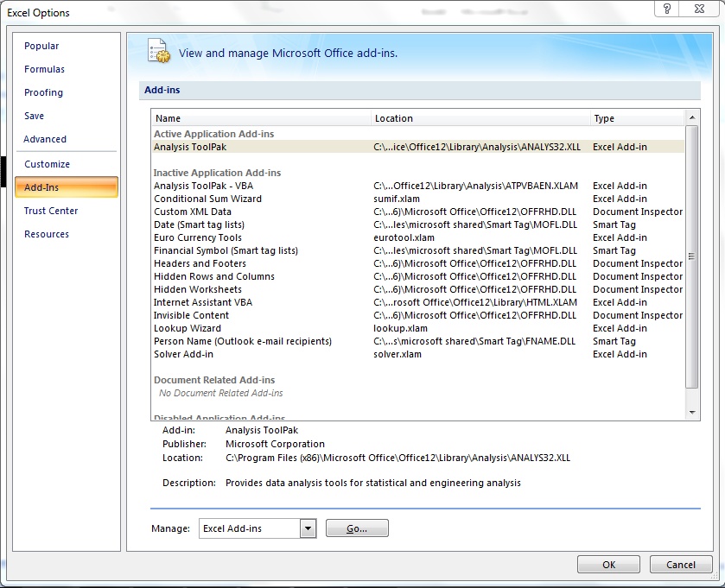Viewport: 725px width, 588px height.
Task: Go to the Proofing settings
Action: coord(43,92)
